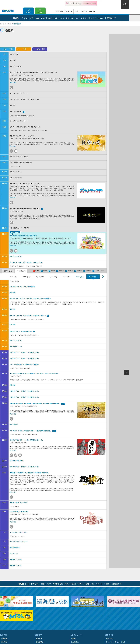Expand the よる・深夜 time section
This screenshot has height=644, width=140.
(x=40, y=49)
